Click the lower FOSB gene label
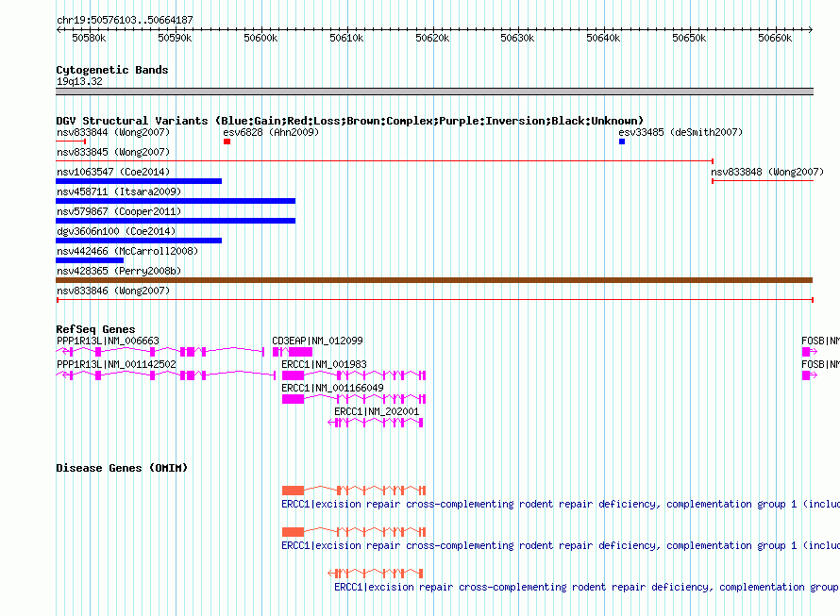This screenshot has height=616, width=840. 820,364
